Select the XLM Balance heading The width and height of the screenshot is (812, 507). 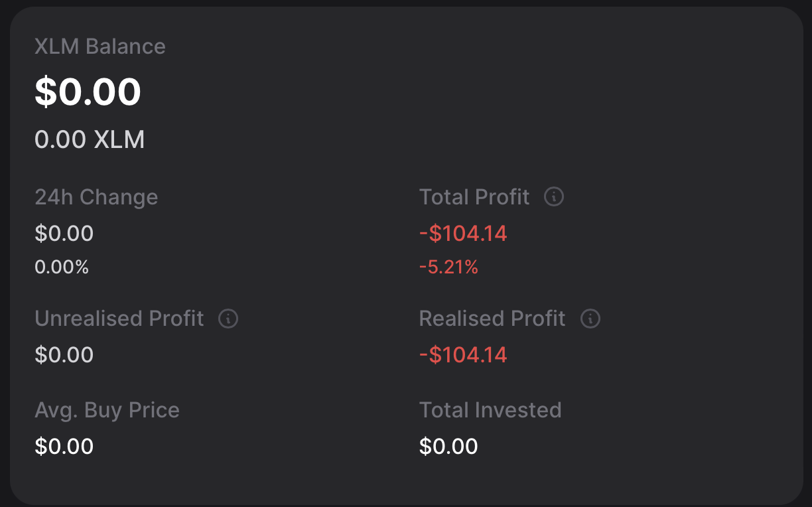coord(100,46)
